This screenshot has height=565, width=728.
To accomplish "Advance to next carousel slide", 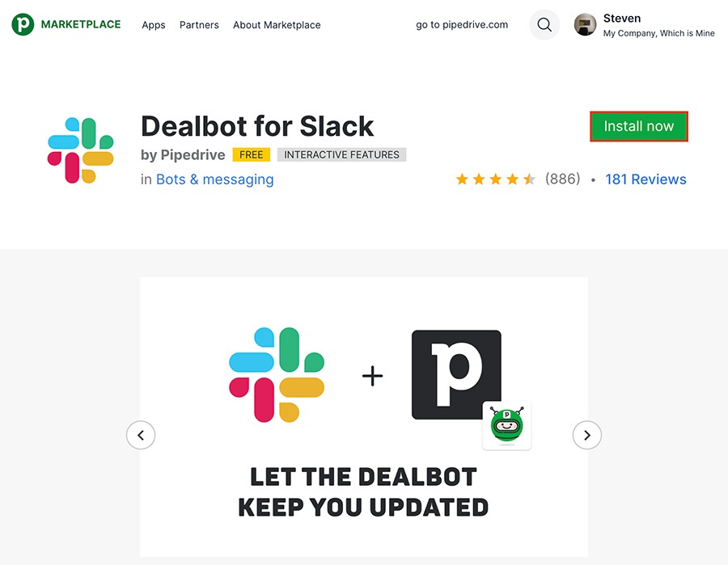I will (587, 435).
